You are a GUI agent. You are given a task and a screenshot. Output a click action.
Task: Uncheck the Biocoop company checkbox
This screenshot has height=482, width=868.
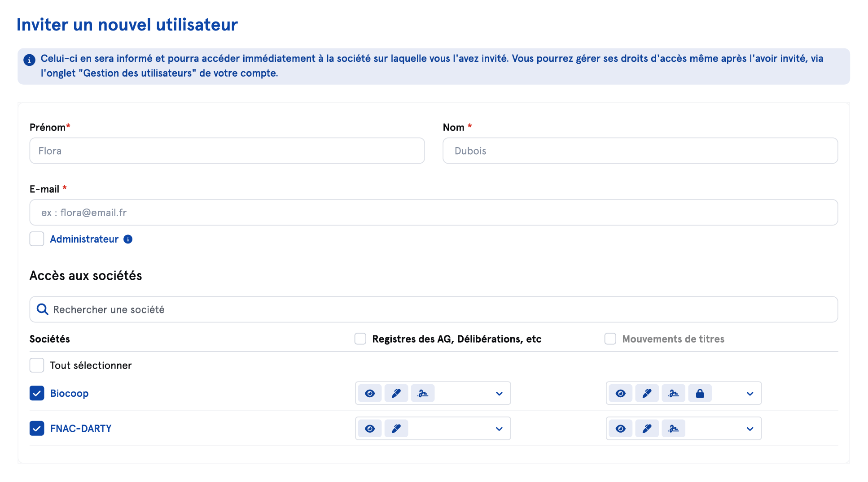coord(37,393)
